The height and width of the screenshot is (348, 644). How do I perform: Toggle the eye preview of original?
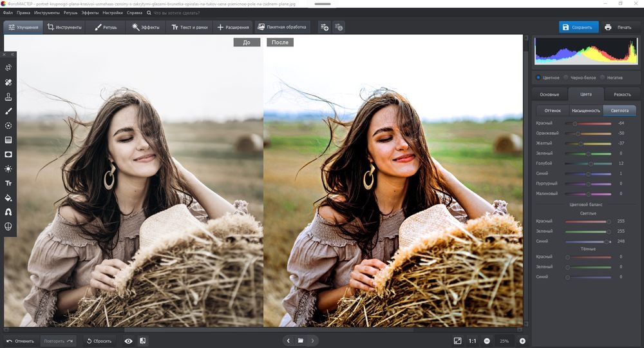[x=128, y=341]
